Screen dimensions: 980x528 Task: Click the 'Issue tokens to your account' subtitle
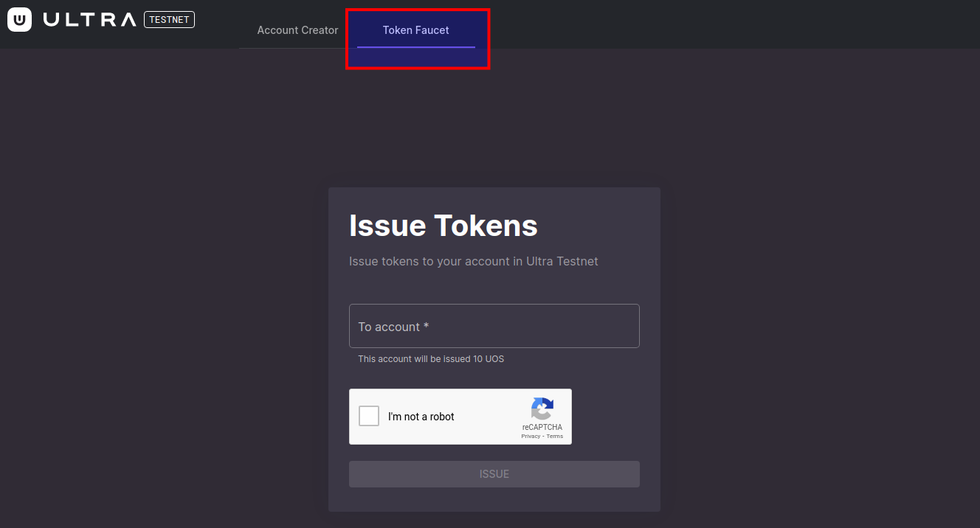[x=473, y=261]
